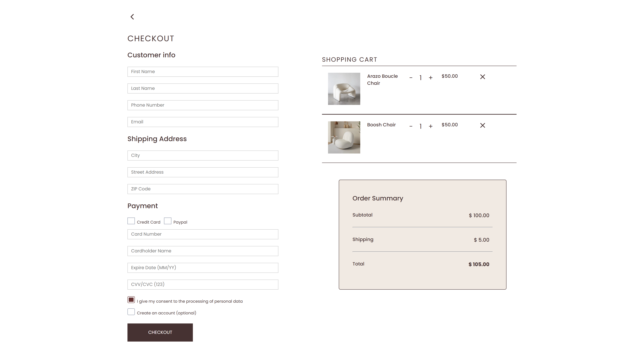The width and height of the screenshot is (644, 362).
Task: Uncheck personal data consent checkbox
Action: pyautogui.click(x=131, y=300)
